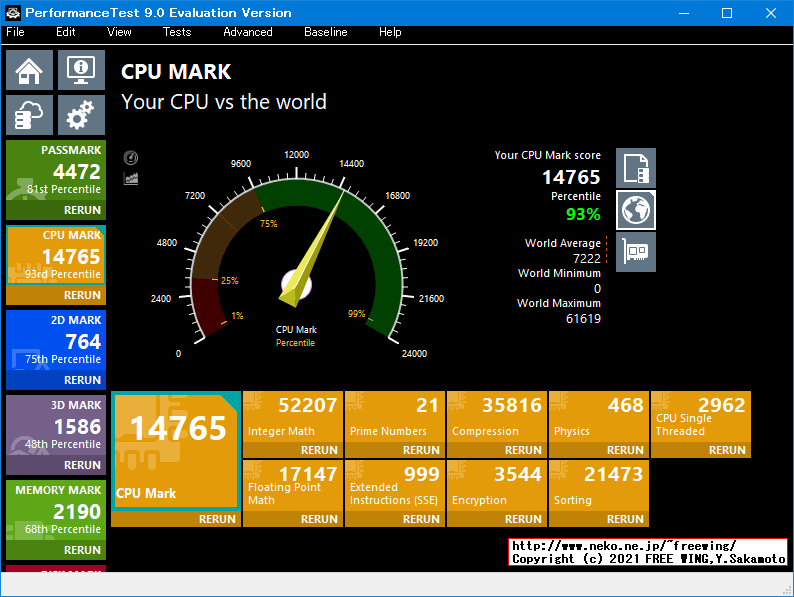Open the Baseline menu
This screenshot has width=794, height=597.
tap(326, 32)
